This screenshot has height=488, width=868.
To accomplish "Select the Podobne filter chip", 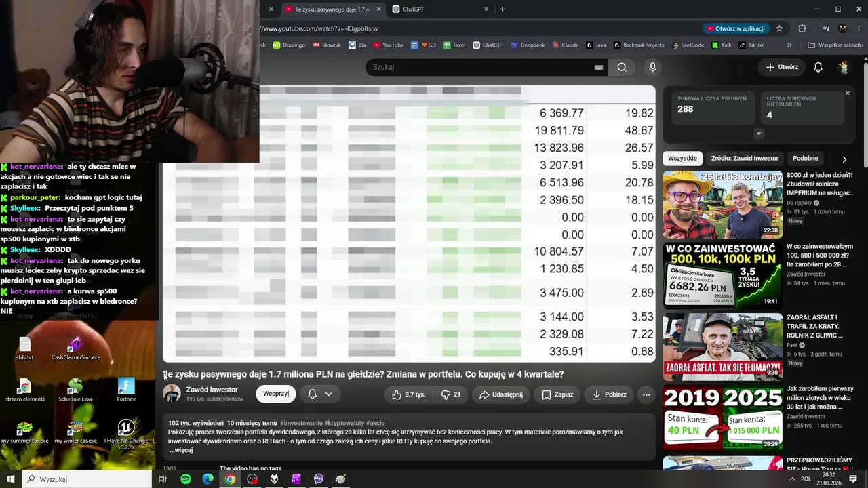I will point(806,158).
